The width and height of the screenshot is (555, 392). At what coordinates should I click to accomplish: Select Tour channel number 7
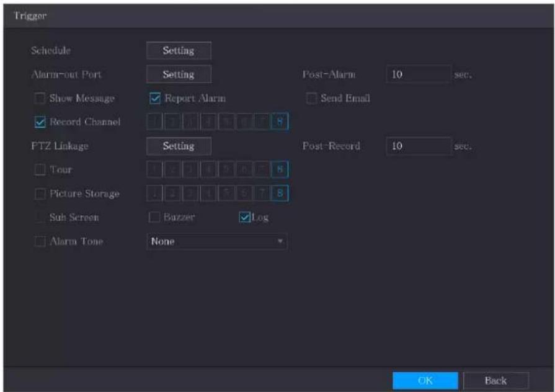pos(262,169)
